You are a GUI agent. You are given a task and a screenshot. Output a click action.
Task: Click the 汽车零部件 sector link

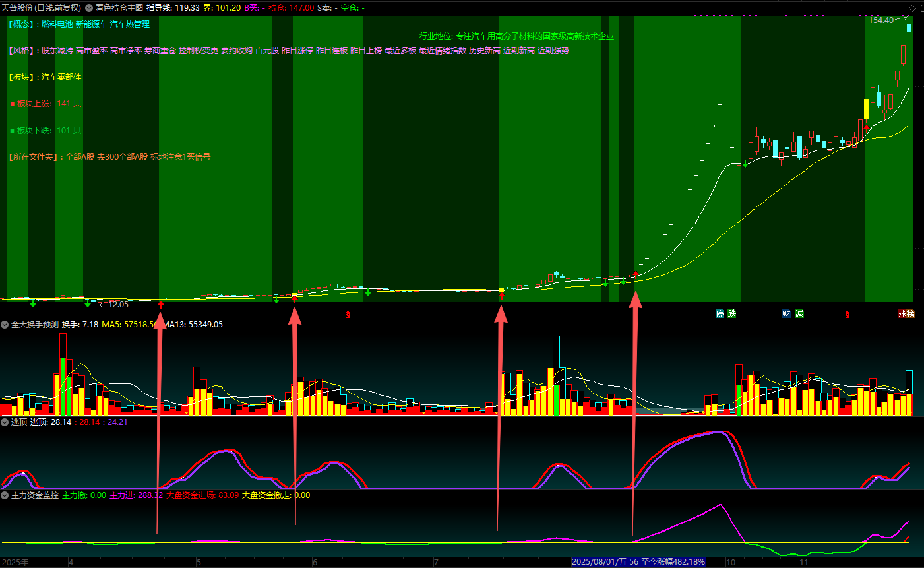click(x=61, y=77)
